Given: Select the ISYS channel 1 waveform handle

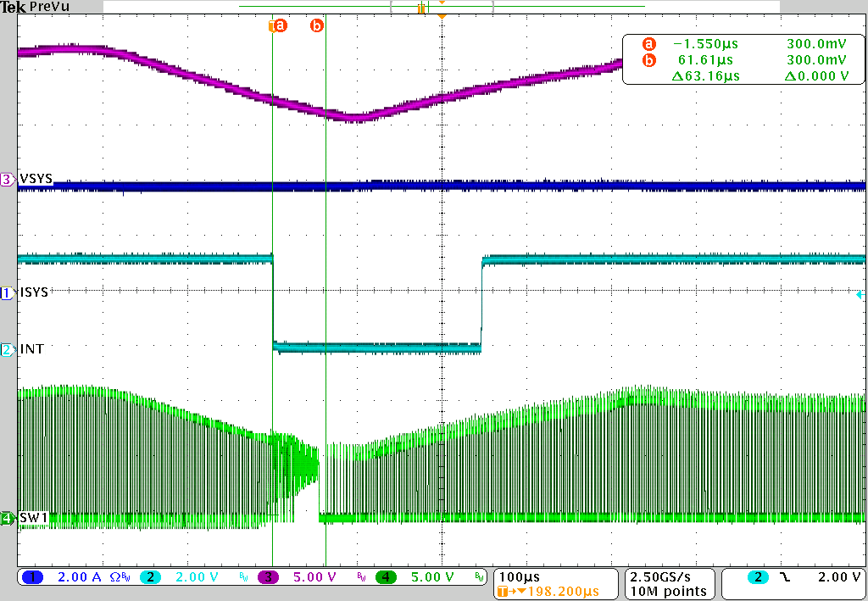Looking at the screenshot, I should point(8,292).
